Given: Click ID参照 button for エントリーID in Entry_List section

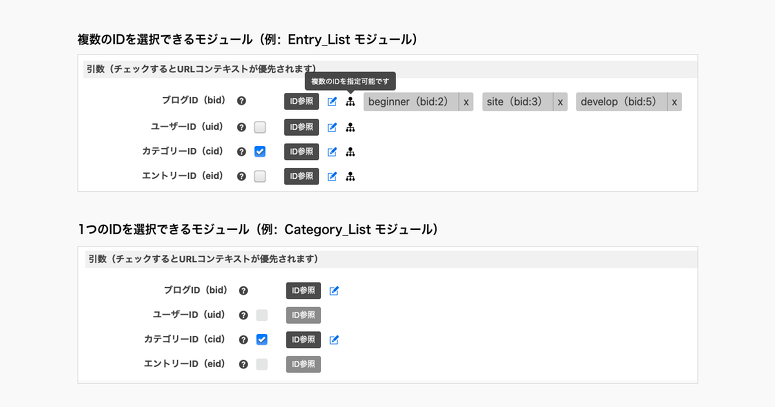Looking at the screenshot, I should coord(301,176).
